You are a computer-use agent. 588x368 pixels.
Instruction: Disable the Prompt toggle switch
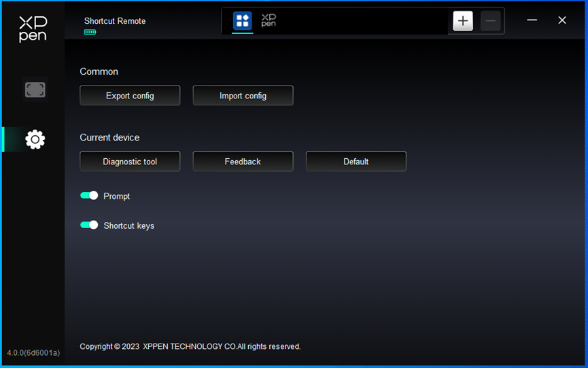pyautogui.click(x=89, y=196)
